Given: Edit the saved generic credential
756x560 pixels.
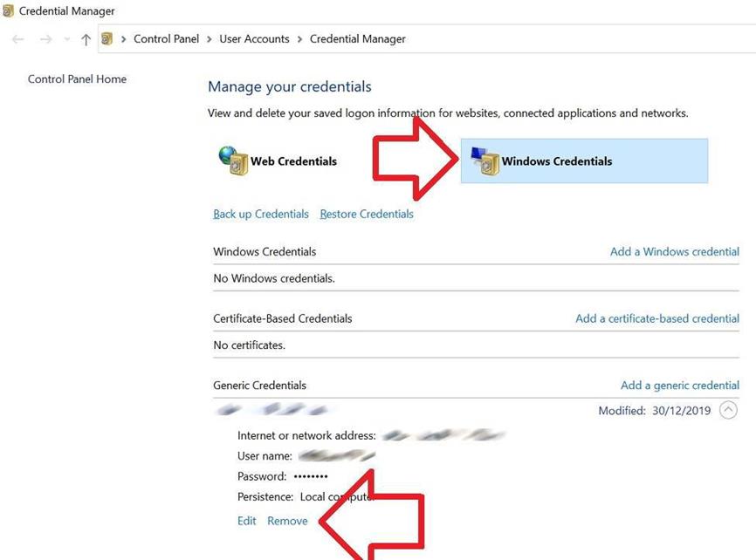Looking at the screenshot, I should tap(247, 521).
